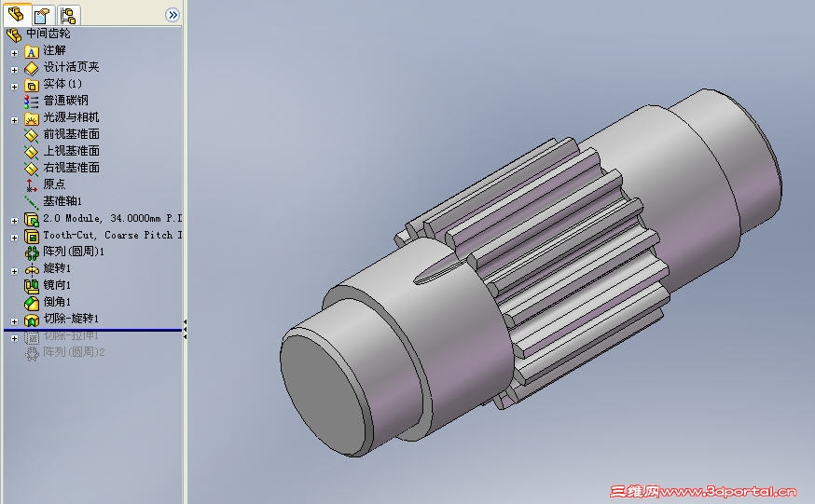Select the 普通碳钢 material label
Viewport: 815px width, 504px height.
[66, 101]
